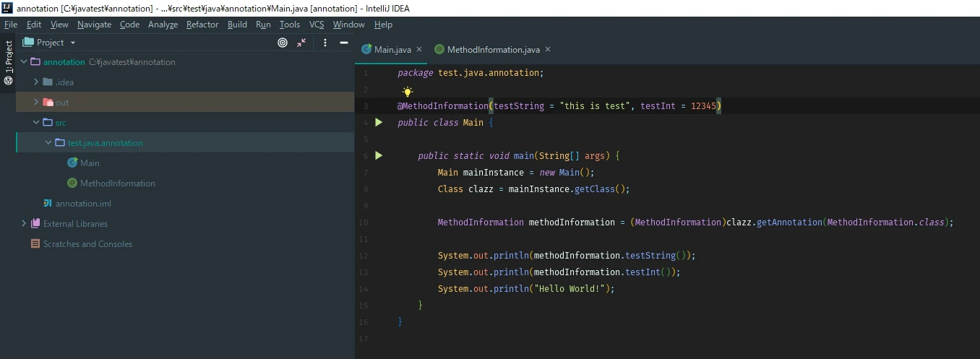Click the Scratches and Consoles icon
The width and height of the screenshot is (980, 359).
point(35,244)
